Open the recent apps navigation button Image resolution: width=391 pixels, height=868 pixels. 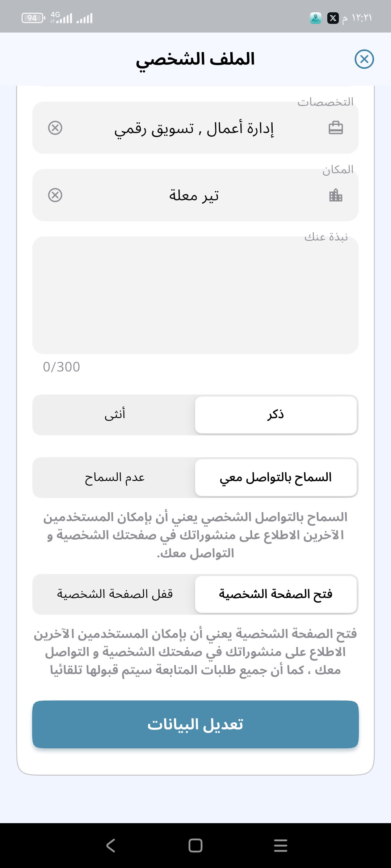[x=281, y=845]
